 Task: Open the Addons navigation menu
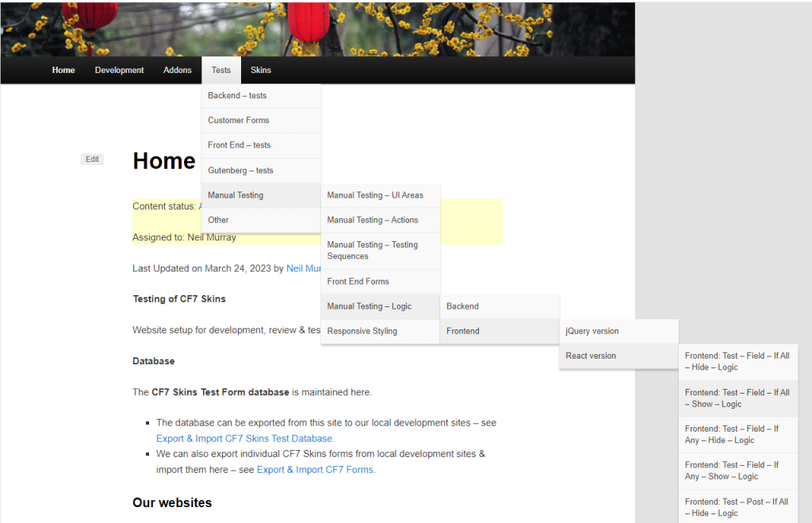pos(178,70)
